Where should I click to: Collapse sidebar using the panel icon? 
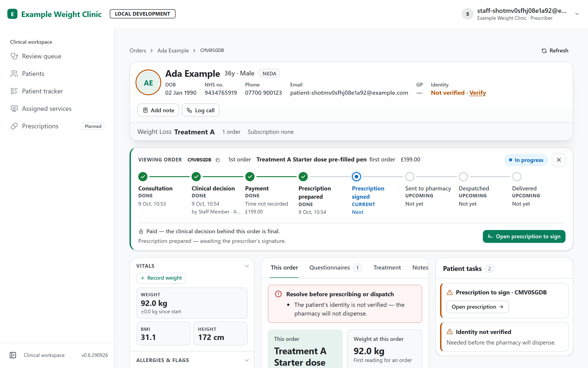coord(13,355)
